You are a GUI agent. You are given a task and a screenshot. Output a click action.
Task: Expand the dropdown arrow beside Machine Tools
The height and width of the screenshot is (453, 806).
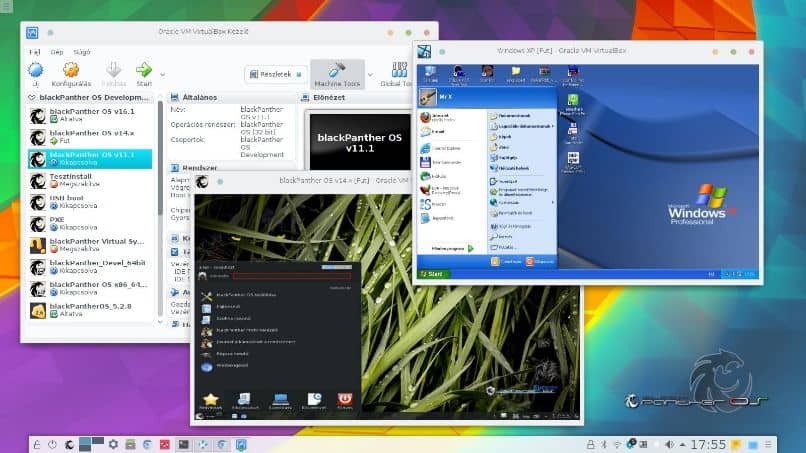coord(370,75)
